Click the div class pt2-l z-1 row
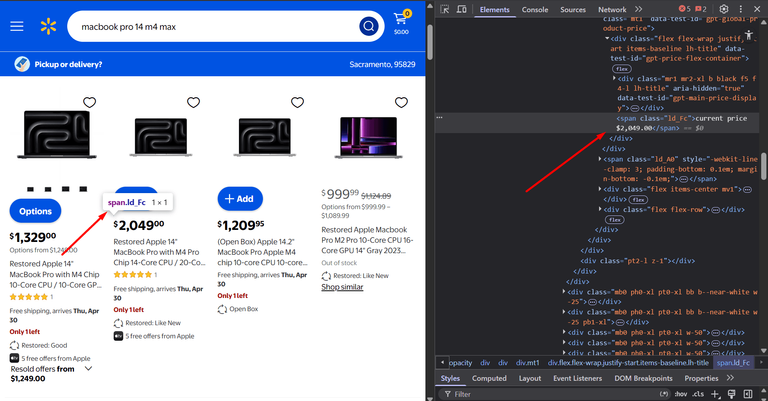 pyautogui.click(x=637, y=260)
